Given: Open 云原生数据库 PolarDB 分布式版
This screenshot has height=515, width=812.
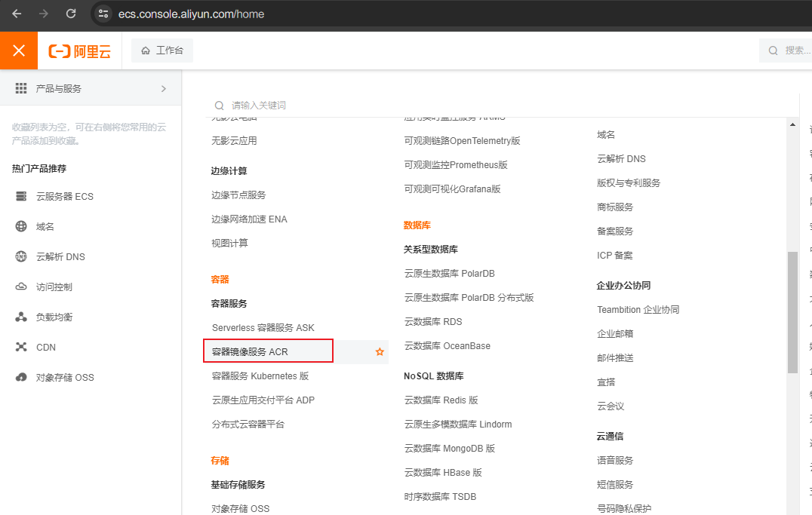Looking at the screenshot, I should (469, 298).
